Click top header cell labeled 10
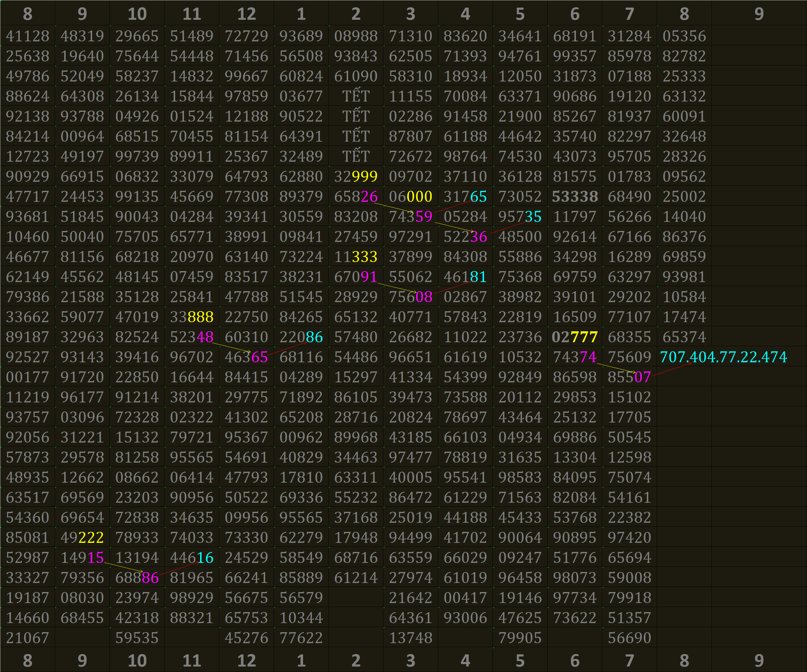This screenshot has width=807, height=672. (x=137, y=14)
